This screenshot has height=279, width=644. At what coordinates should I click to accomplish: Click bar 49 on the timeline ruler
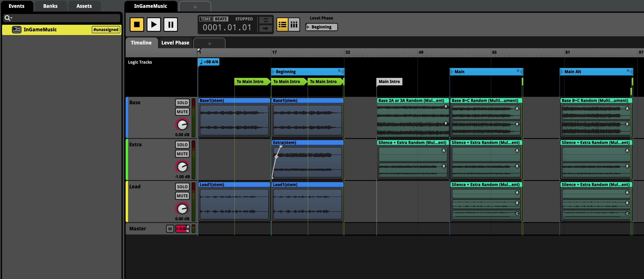pyautogui.click(x=421, y=52)
